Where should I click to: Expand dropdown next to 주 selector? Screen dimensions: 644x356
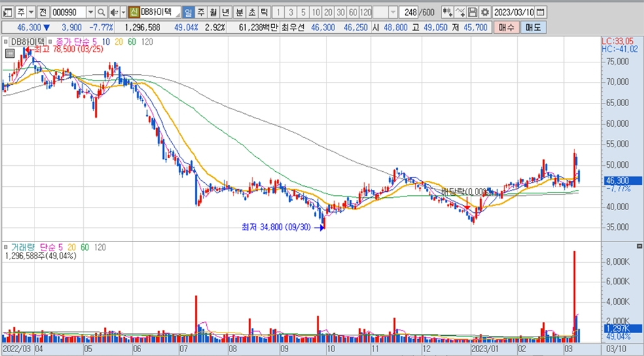point(31,12)
